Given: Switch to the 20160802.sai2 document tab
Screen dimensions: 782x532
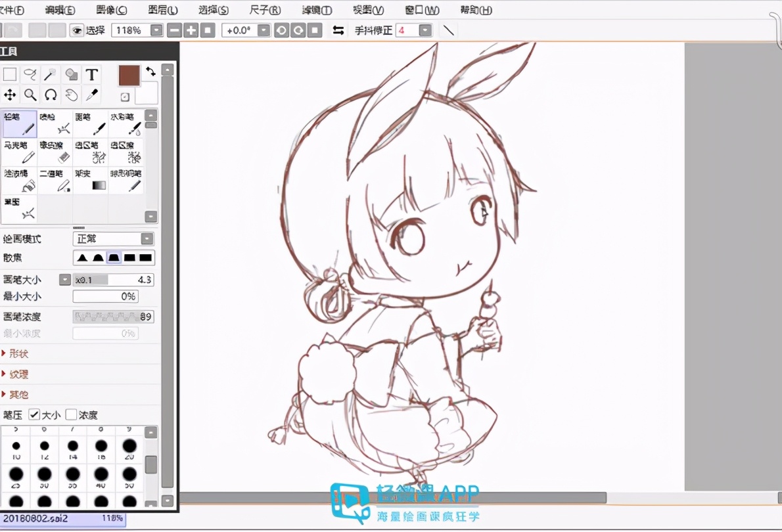Looking at the screenshot, I should pos(63,519).
